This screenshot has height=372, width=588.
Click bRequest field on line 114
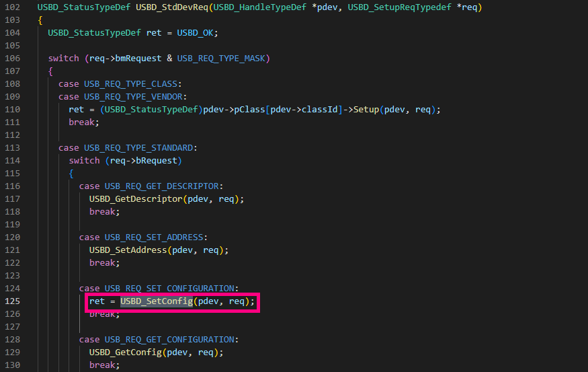pos(157,160)
